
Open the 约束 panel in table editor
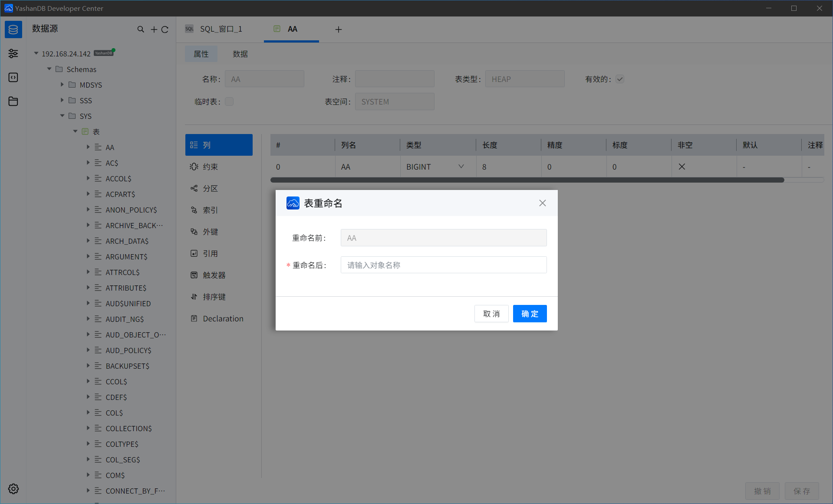point(211,166)
